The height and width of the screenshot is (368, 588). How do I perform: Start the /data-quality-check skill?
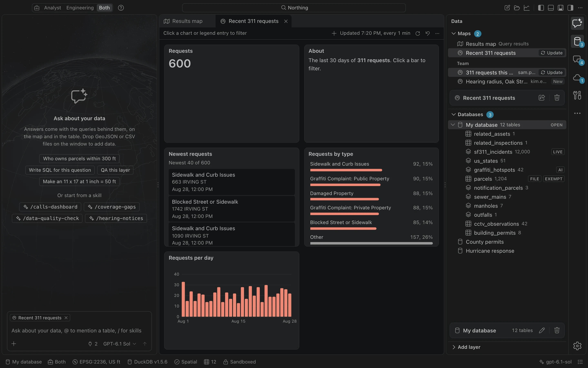click(x=47, y=218)
